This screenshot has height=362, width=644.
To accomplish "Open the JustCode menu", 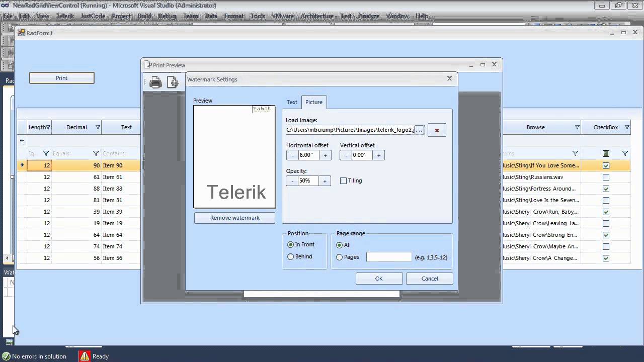I will [x=93, y=16].
